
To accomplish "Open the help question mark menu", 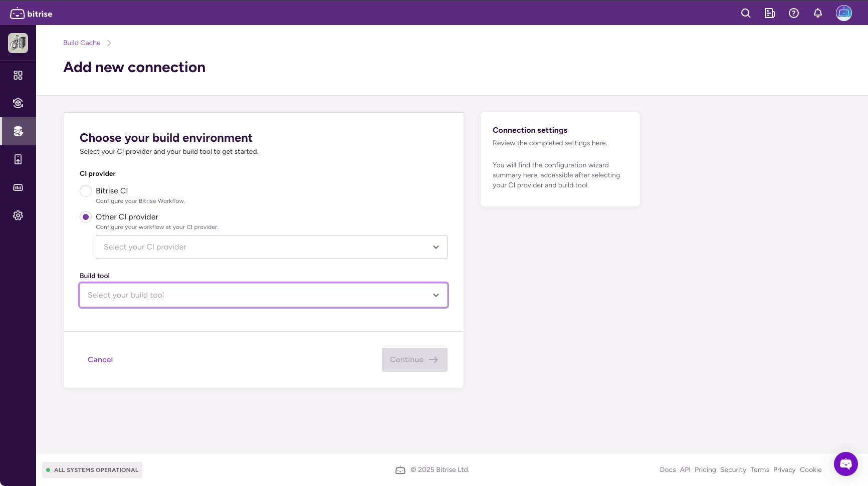I will point(794,13).
